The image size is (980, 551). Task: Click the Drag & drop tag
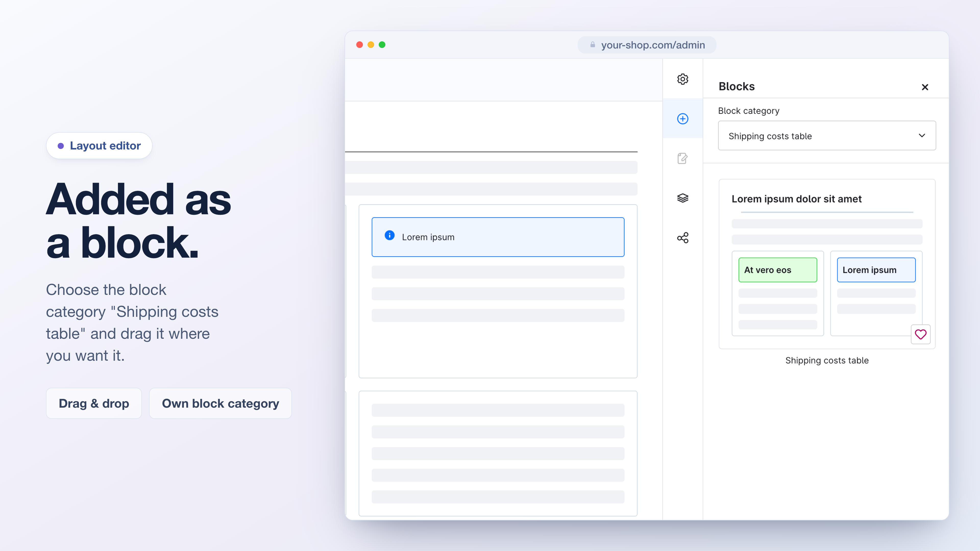[94, 403]
